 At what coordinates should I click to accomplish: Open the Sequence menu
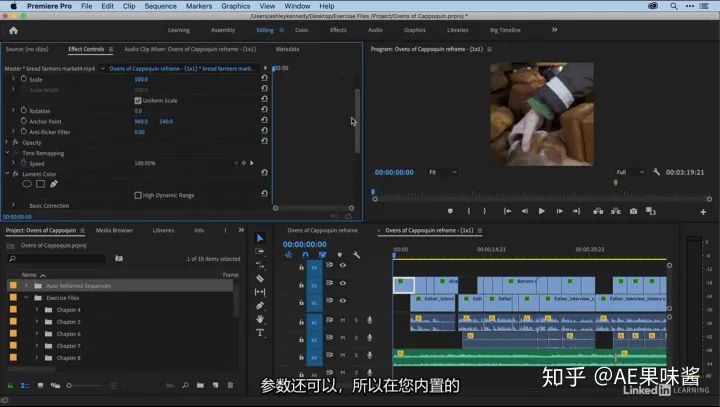coord(160,6)
